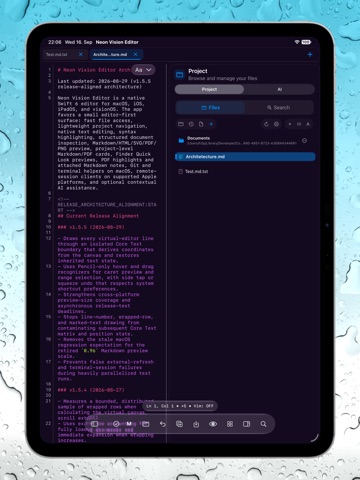
Task: Tap the open folder icon in files toolbar
Action: tap(181, 124)
